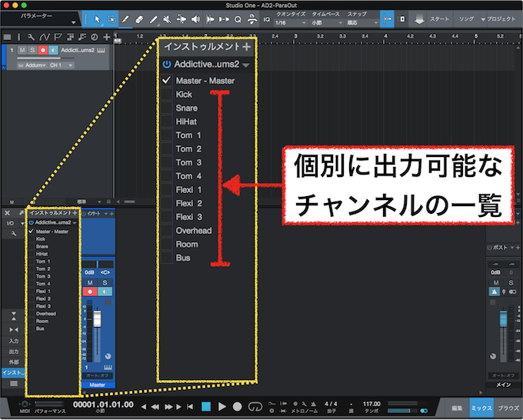
Task: Click the メトロノーム label in transport
Action: [x=305, y=411]
